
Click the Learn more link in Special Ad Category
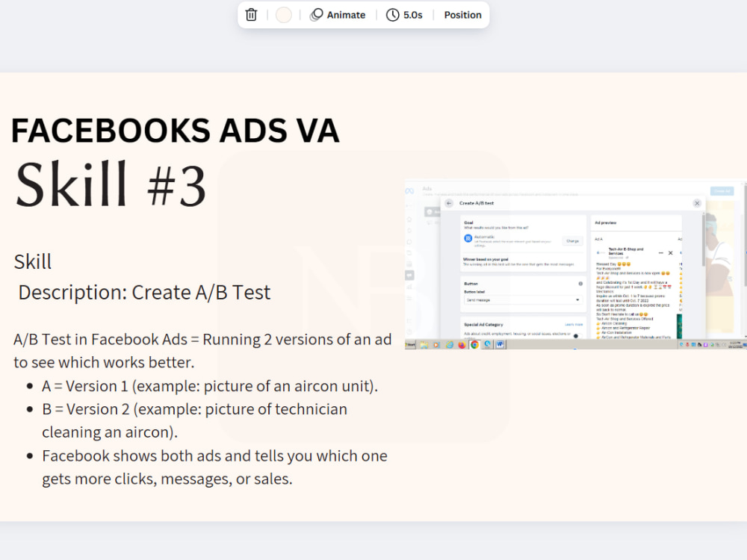tap(573, 325)
